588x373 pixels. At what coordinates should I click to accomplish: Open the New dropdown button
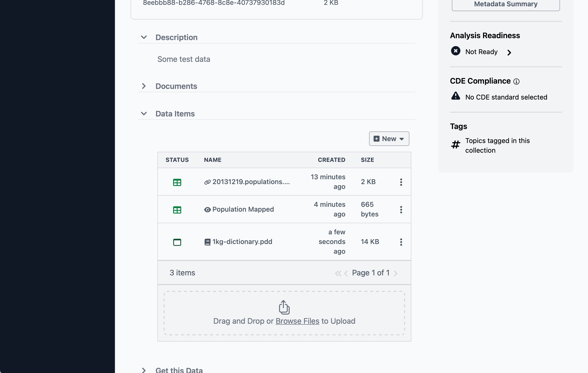(x=389, y=139)
